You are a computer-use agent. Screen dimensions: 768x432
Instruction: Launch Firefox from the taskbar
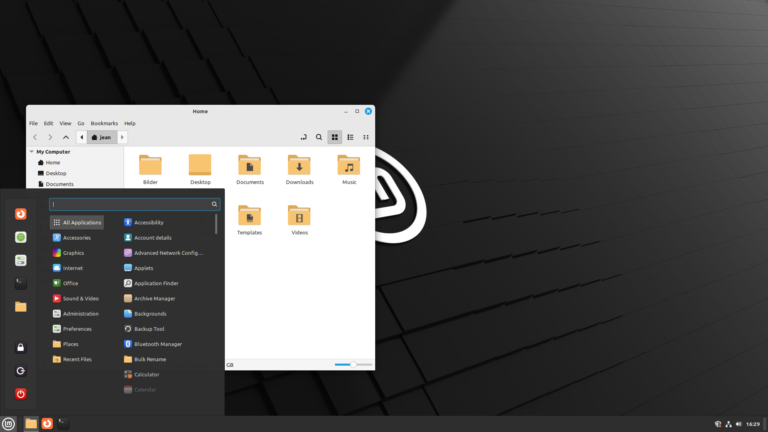[x=47, y=424]
